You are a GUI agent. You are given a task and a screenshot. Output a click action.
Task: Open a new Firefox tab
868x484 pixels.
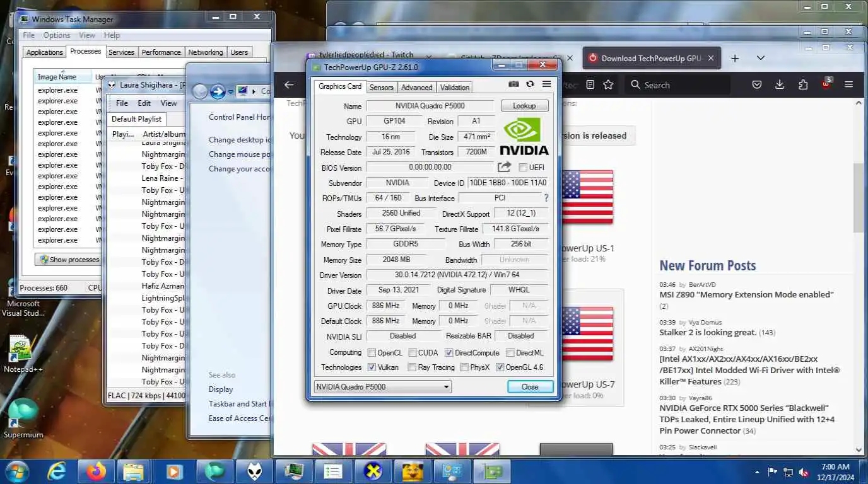(x=735, y=58)
